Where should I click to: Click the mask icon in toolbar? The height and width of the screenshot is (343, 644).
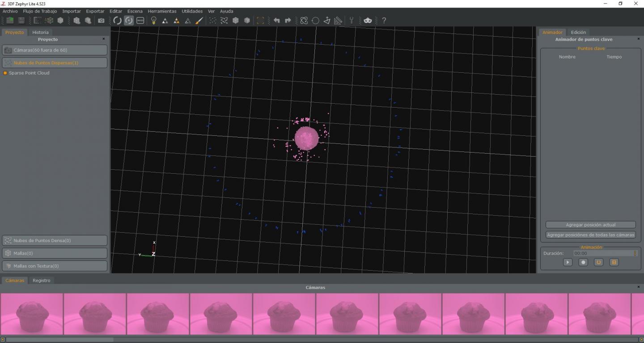tap(368, 21)
